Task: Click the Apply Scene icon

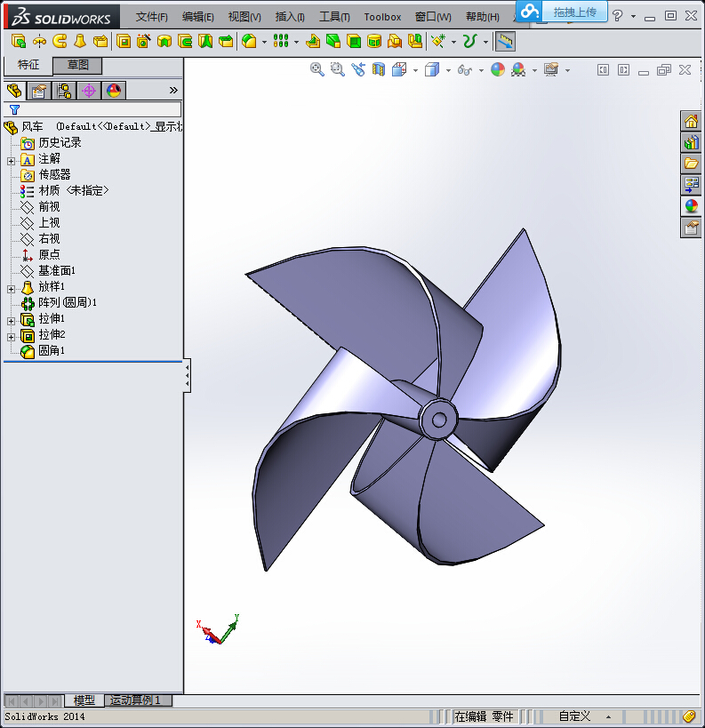Action: tap(518, 69)
